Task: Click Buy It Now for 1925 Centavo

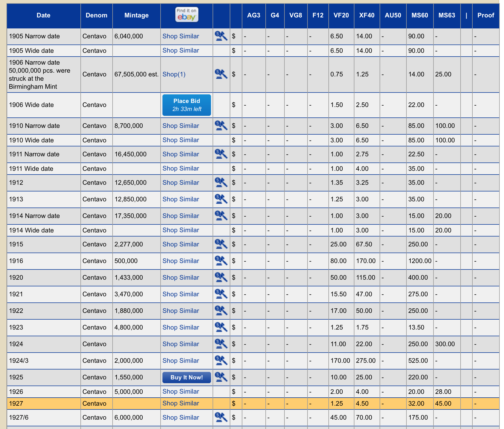Action: [x=187, y=377]
